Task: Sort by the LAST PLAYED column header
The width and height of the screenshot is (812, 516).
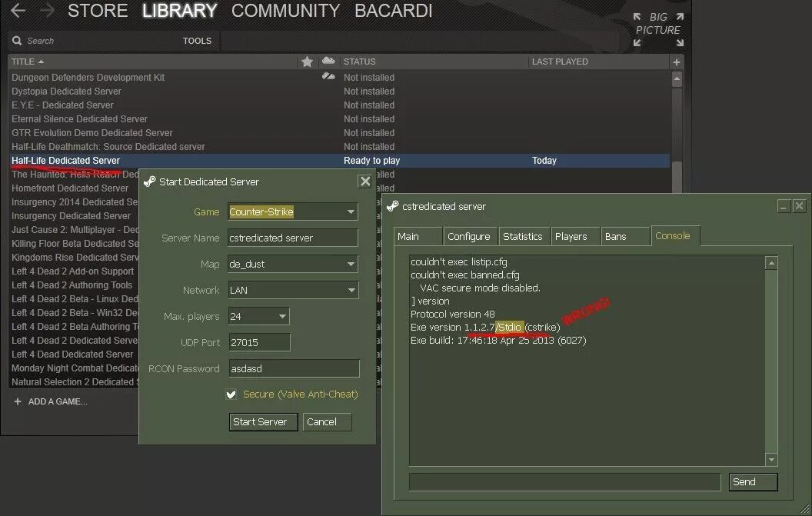Action: pyautogui.click(x=560, y=62)
